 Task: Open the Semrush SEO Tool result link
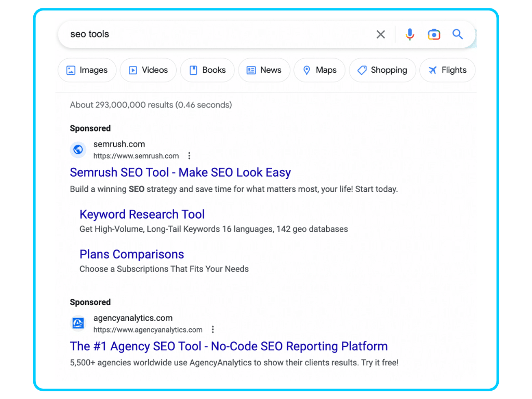180,172
